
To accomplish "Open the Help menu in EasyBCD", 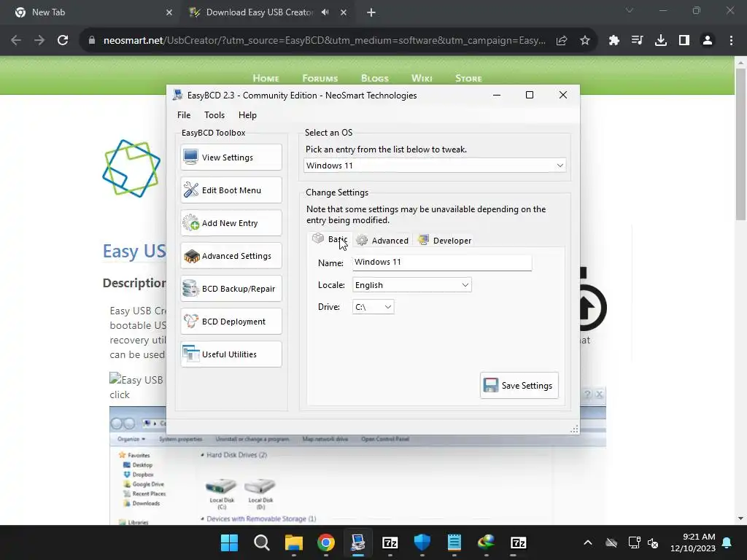I will coord(247,114).
